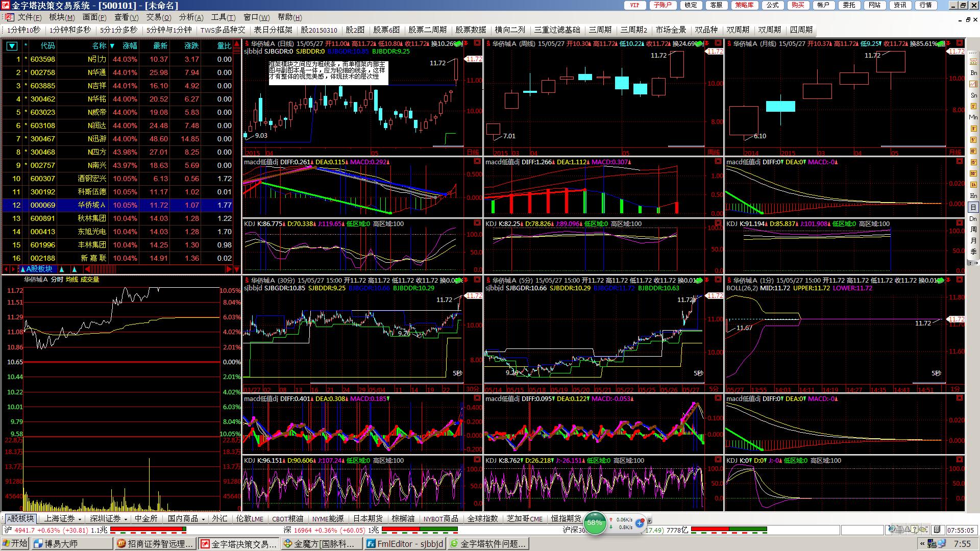
Task: Open the 开始 Start button
Action: tap(15, 544)
